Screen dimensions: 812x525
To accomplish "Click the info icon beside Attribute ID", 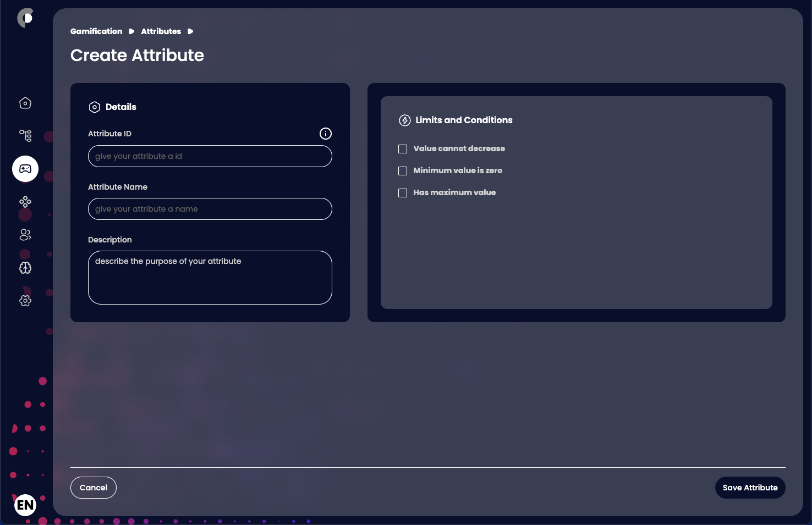I will [x=325, y=134].
